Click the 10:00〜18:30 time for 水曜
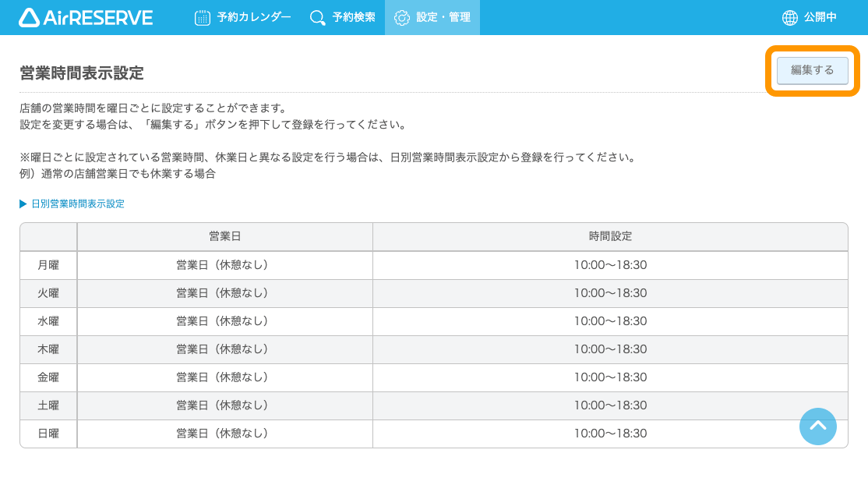This screenshot has width=868, height=485. click(610, 321)
